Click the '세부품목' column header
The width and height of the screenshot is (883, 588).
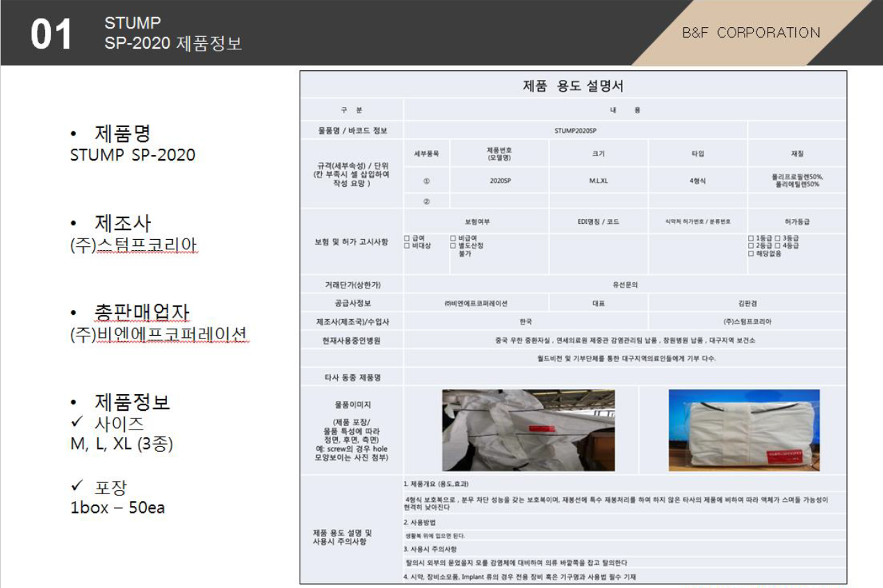pyautogui.click(x=426, y=153)
